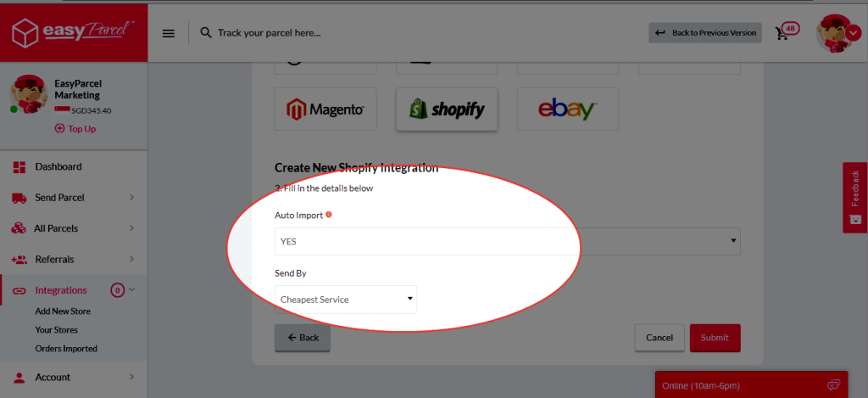868x398 pixels.
Task: Open the Send By dropdown
Action: coord(346,300)
